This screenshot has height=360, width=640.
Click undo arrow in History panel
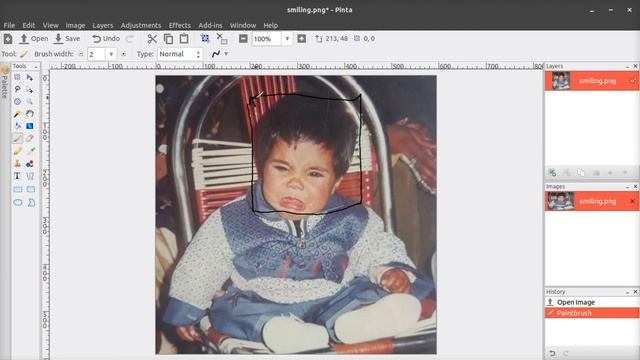pos(552,353)
